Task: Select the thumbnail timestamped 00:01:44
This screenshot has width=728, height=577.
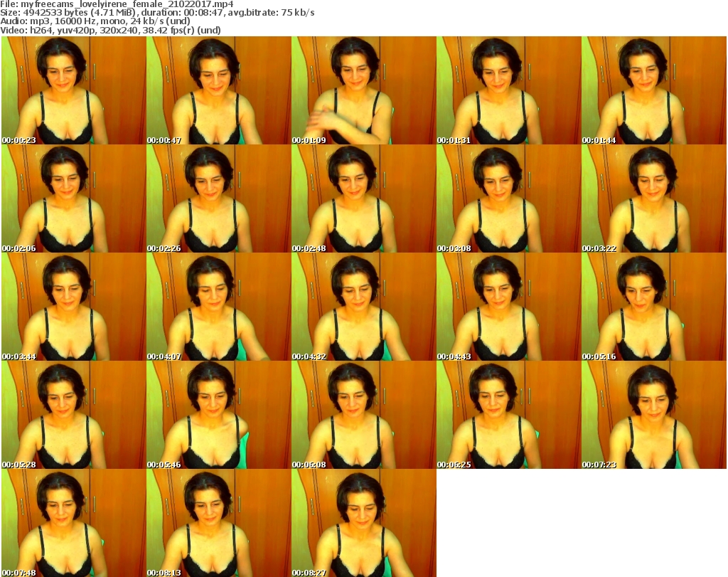Action: (x=654, y=90)
